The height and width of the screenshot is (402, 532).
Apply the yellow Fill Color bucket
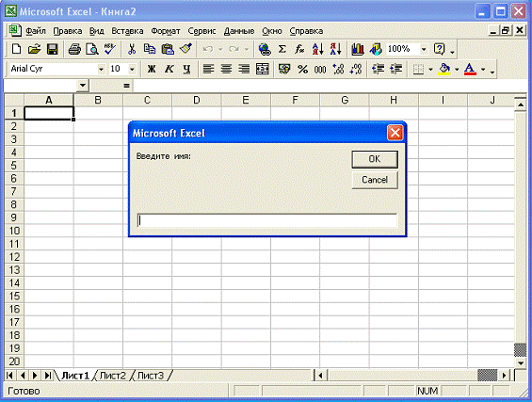tap(444, 70)
